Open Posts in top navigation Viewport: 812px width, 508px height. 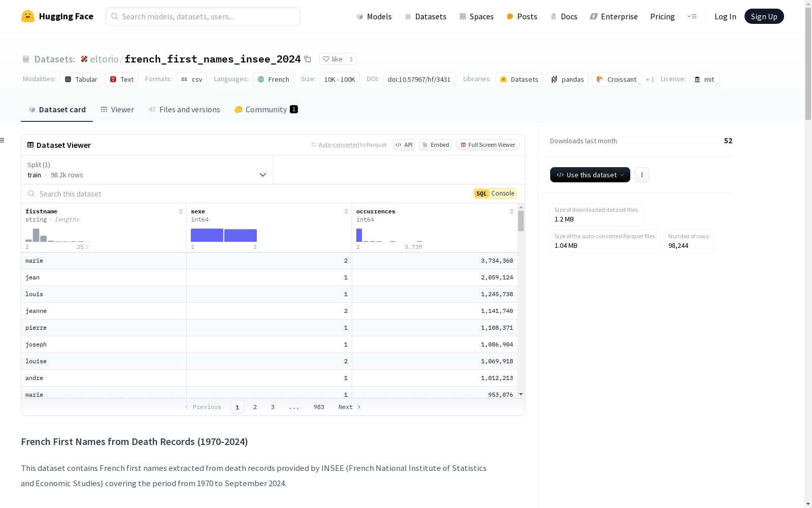click(522, 16)
